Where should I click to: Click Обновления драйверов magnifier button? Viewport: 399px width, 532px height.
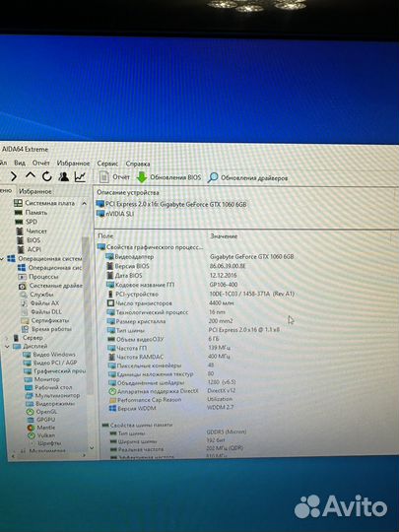[x=247, y=177]
